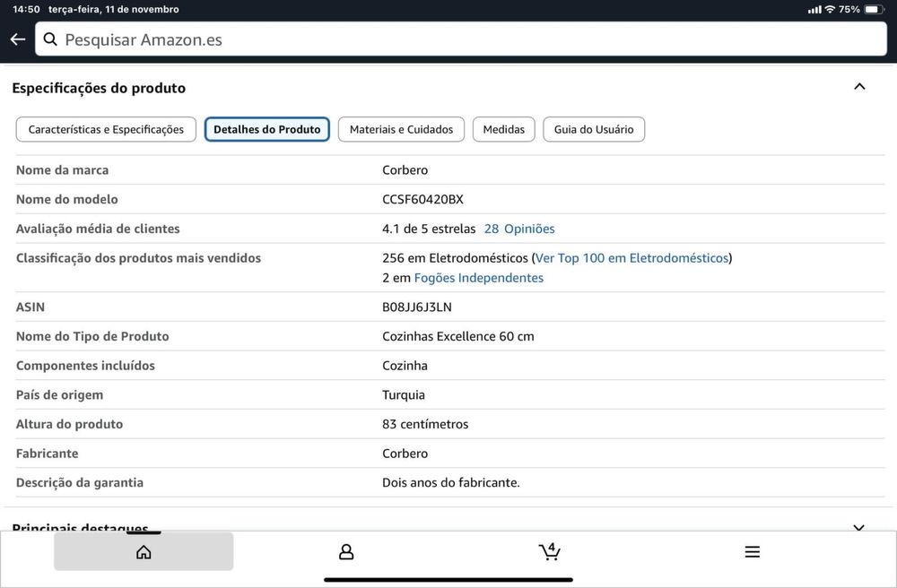Switch to Materiais e Cuidados tab

pyautogui.click(x=401, y=129)
